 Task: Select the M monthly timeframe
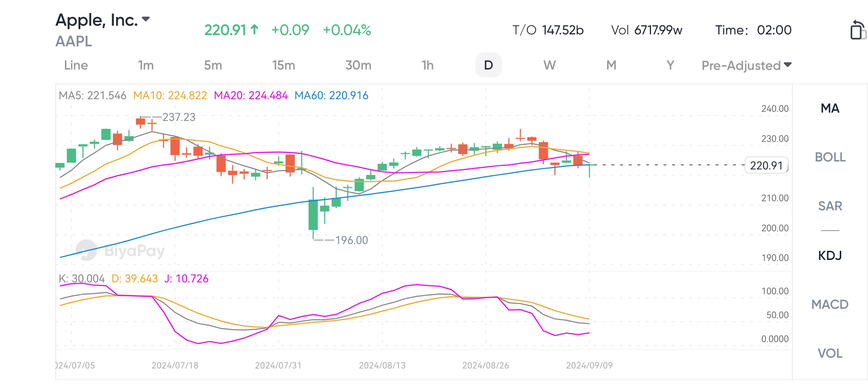(611, 65)
